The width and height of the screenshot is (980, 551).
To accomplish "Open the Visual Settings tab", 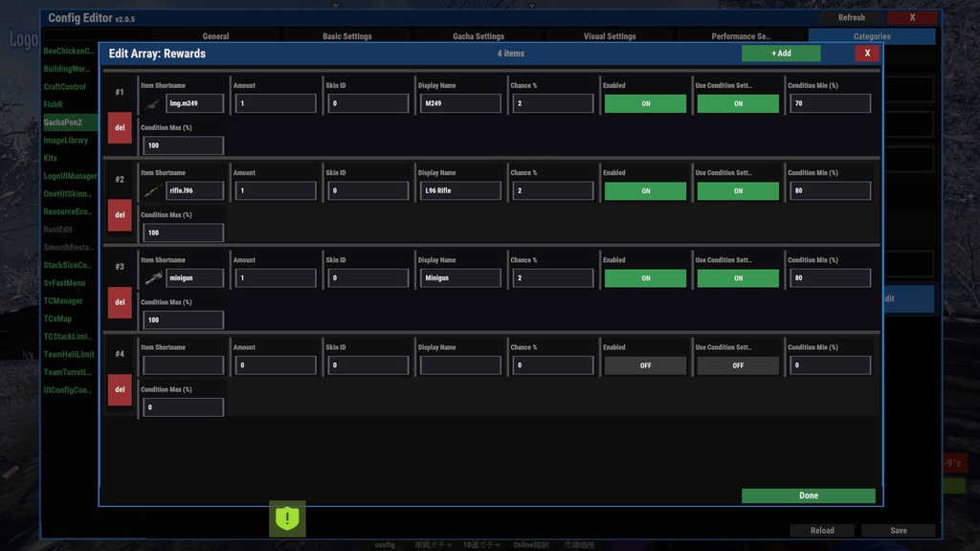I will click(x=609, y=35).
